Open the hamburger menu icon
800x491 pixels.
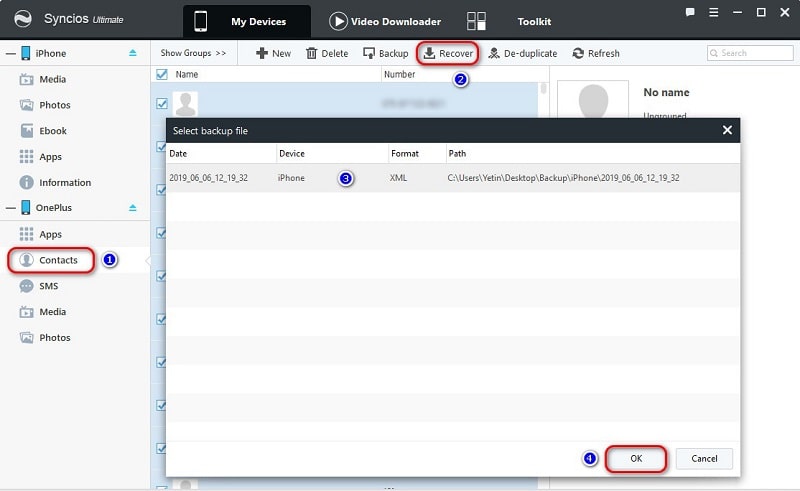(714, 12)
